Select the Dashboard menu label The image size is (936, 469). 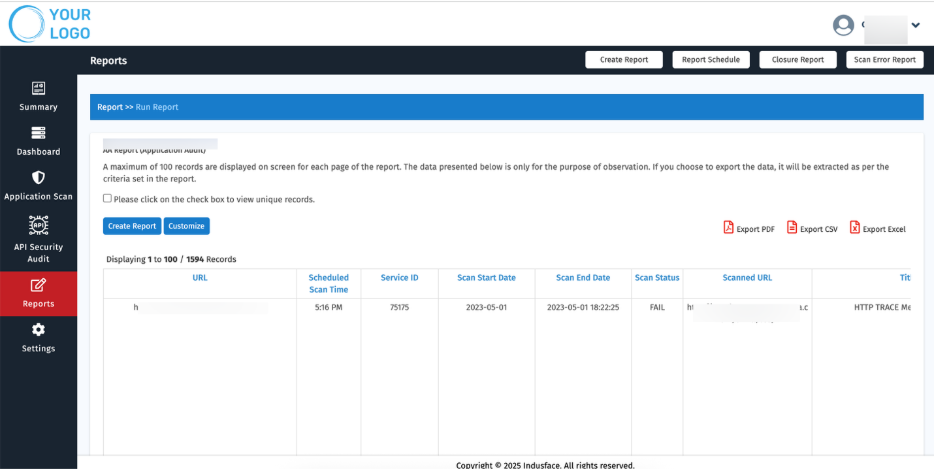tap(38, 152)
